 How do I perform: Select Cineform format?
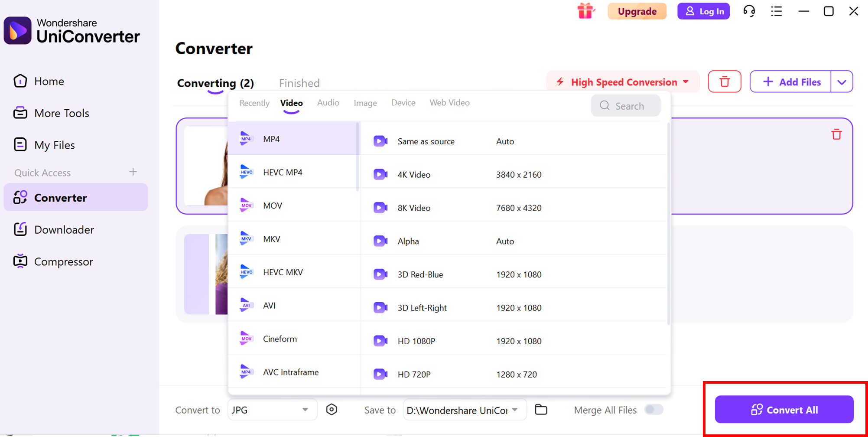[x=294, y=339]
